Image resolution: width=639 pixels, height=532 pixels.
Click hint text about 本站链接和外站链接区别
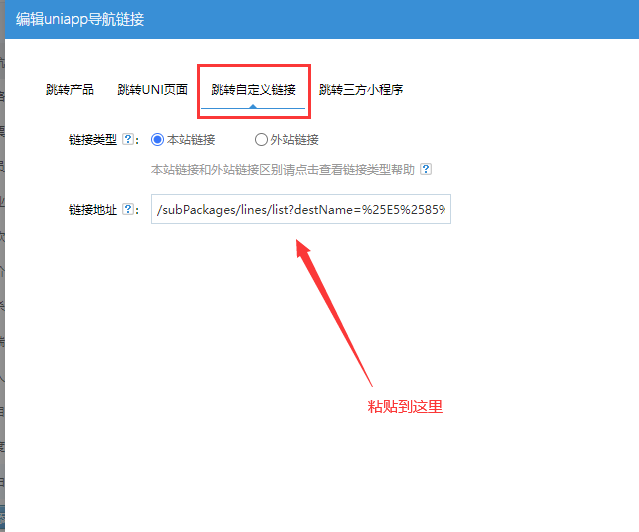282,170
